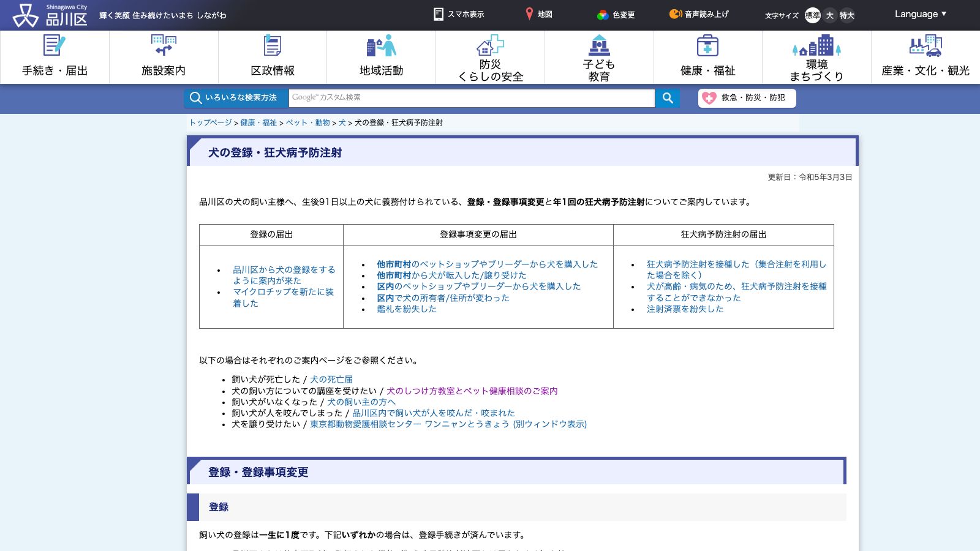Set text size to standard (標準)
This screenshot has height=551, width=980.
tap(813, 15)
